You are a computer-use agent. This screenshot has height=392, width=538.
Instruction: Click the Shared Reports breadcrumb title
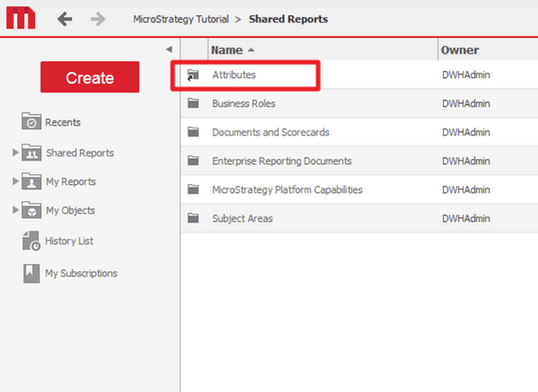[x=288, y=19]
